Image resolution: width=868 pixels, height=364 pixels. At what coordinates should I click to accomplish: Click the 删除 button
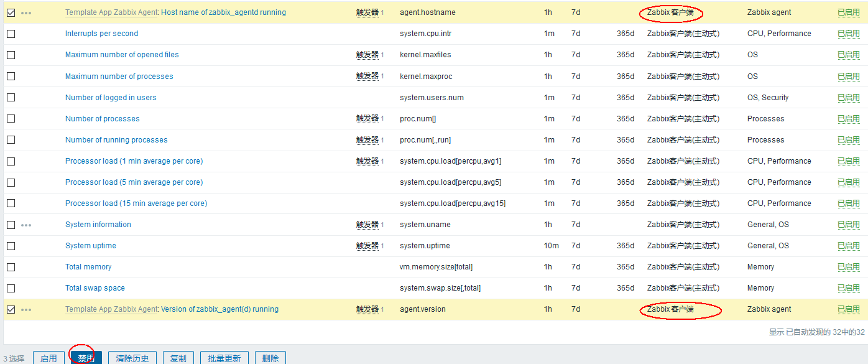pos(270,358)
